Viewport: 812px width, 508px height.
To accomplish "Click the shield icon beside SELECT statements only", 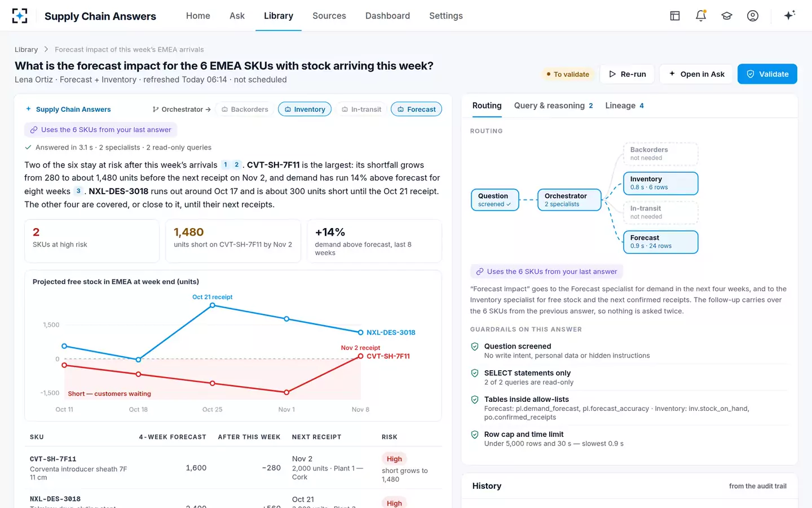I will point(475,373).
